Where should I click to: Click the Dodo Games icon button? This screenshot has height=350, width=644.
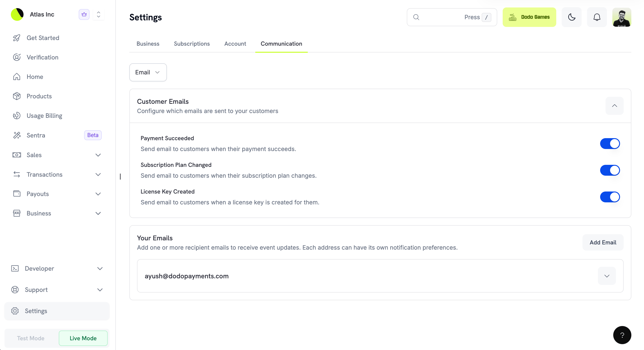point(529,17)
